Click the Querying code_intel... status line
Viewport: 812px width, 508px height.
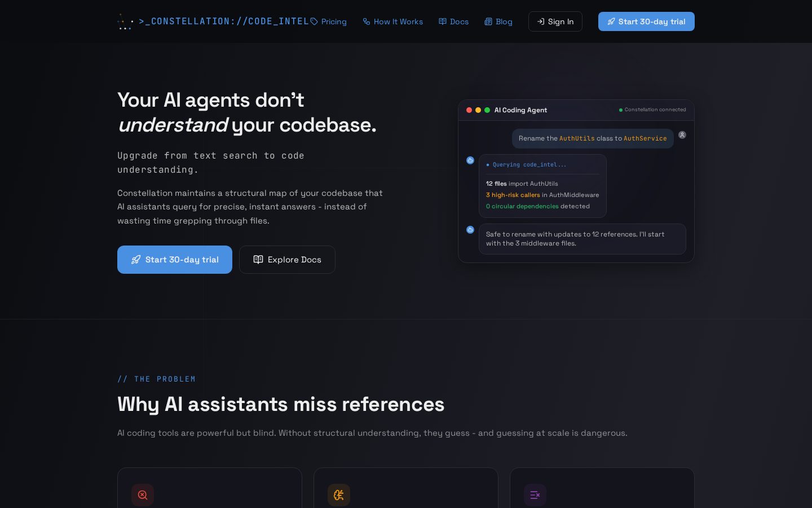526,165
